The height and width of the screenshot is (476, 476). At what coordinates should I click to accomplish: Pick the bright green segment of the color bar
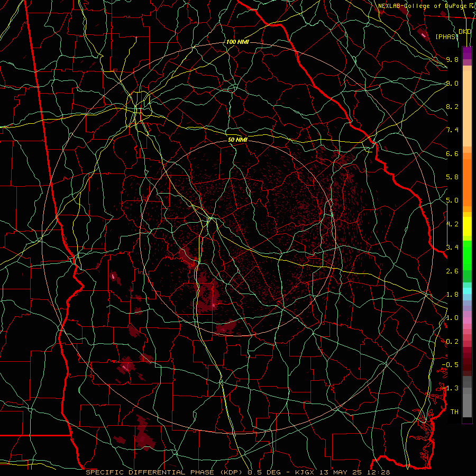pyautogui.click(x=467, y=255)
